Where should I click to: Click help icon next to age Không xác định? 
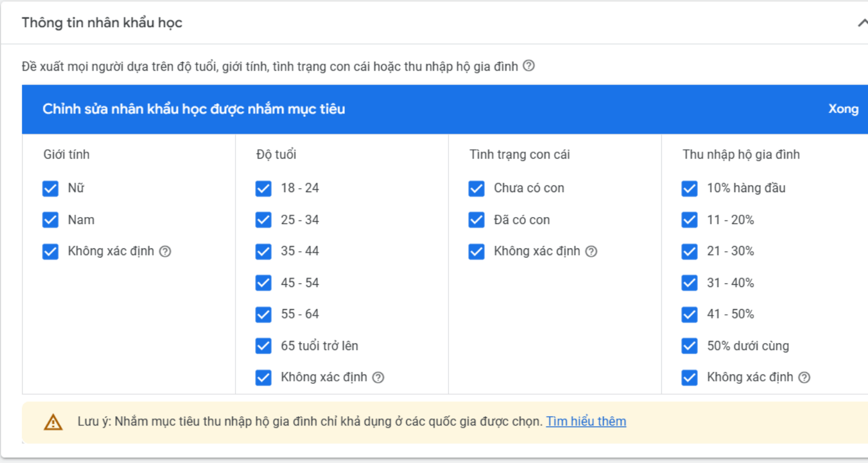[378, 377]
